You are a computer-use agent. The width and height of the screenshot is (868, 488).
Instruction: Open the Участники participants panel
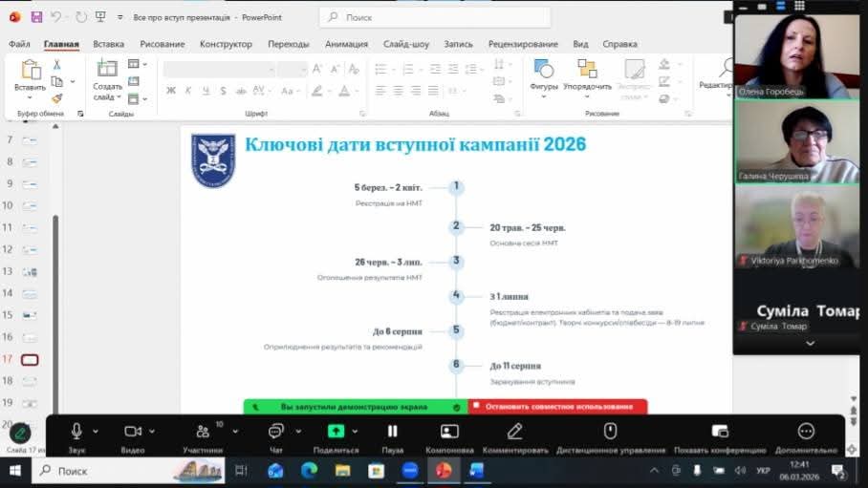(x=203, y=433)
